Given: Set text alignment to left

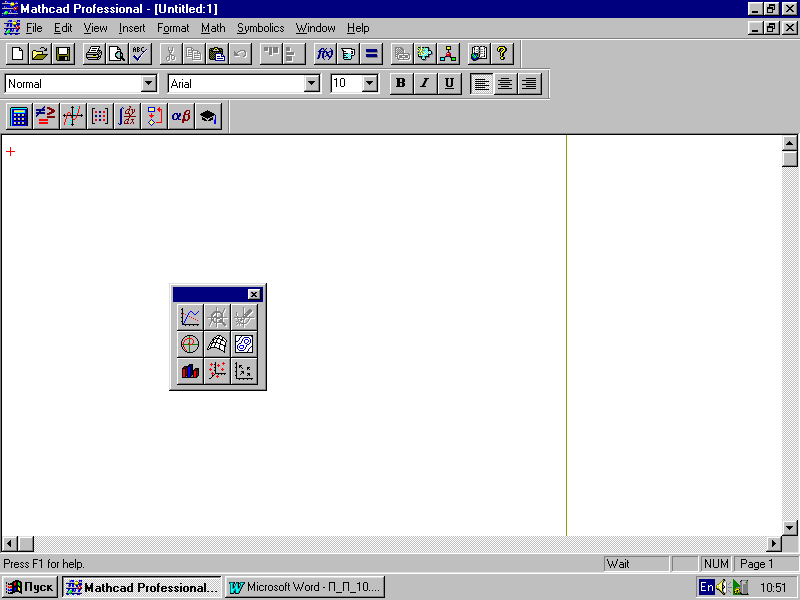Looking at the screenshot, I should tap(481, 84).
